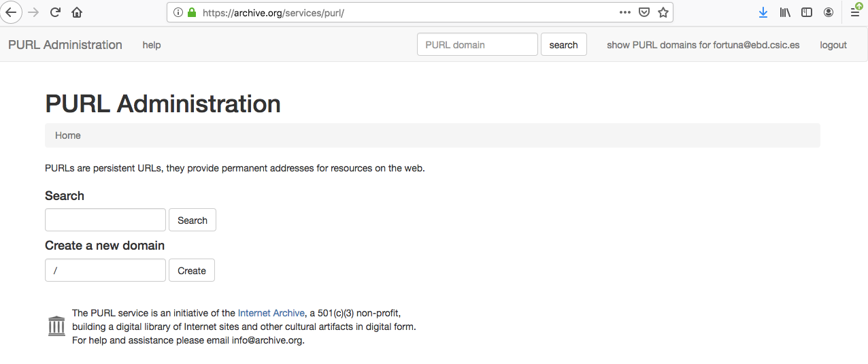868x364 pixels.
Task: Open the help menu item
Action: click(152, 45)
